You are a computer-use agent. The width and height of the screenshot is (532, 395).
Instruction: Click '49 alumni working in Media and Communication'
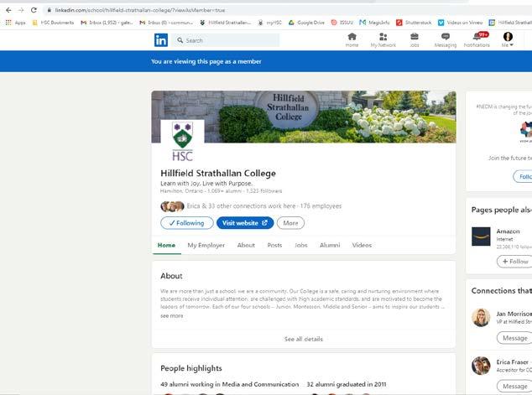click(x=230, y=384)
